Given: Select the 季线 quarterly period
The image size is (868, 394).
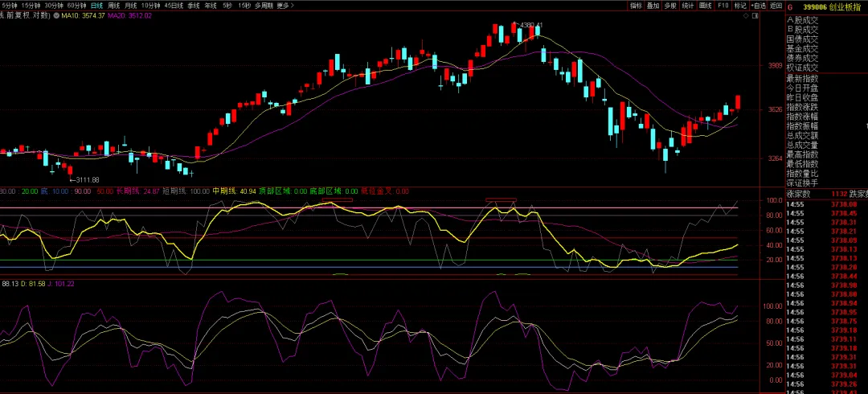Looking at the screenshot, I should tap(193, 6).
